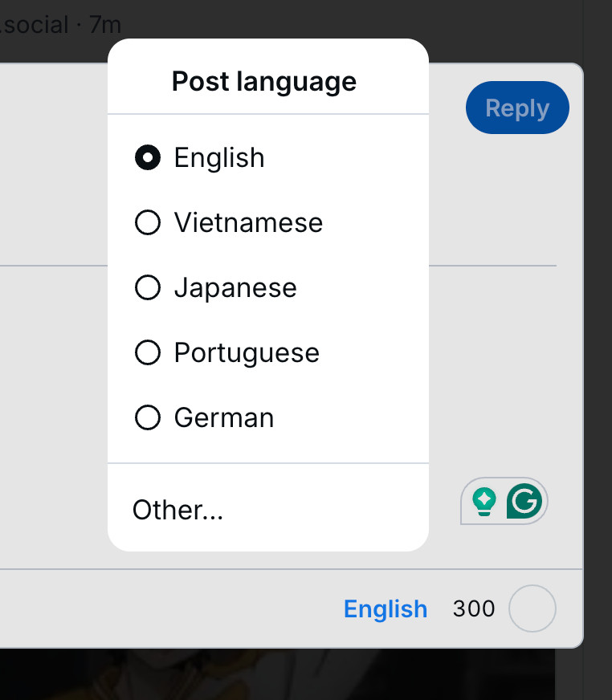This screenshot has width=612, height=700.
Task: Select the Portuguese radio button
Action: click(x=148, y=352)
